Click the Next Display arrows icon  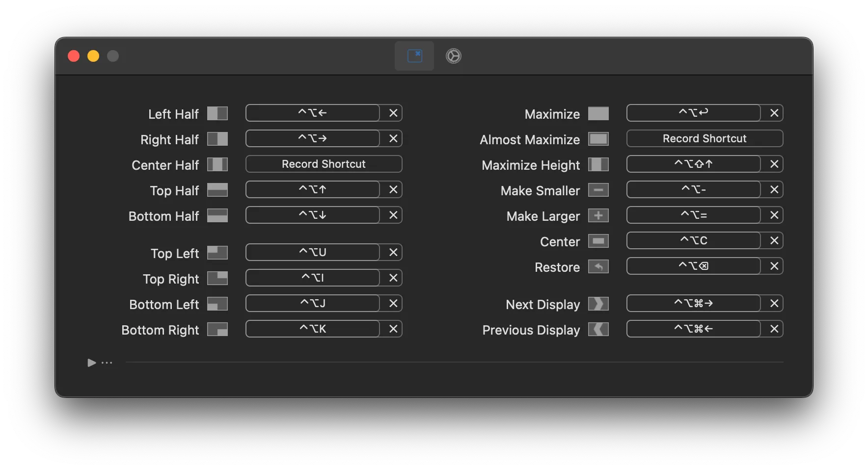(x=598, y=304)
